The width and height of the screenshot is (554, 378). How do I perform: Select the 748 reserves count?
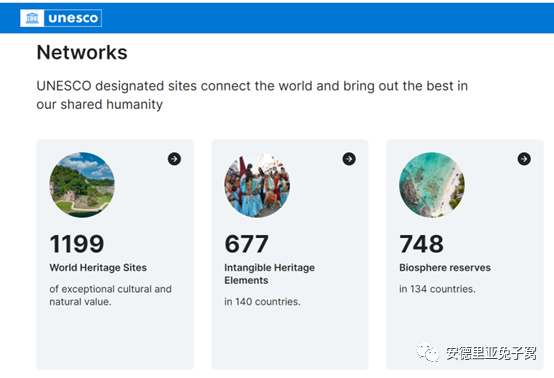pos(421,244)
